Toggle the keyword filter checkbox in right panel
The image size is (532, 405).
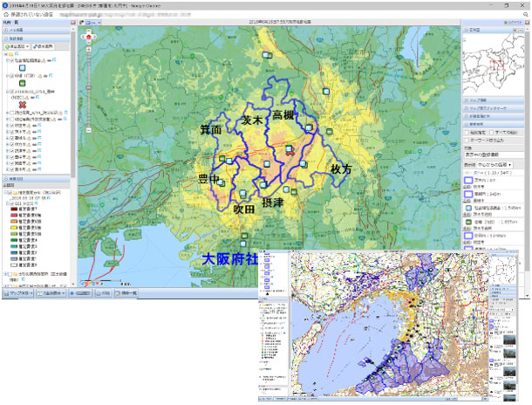pyautogui.click(x=467, y=140)
